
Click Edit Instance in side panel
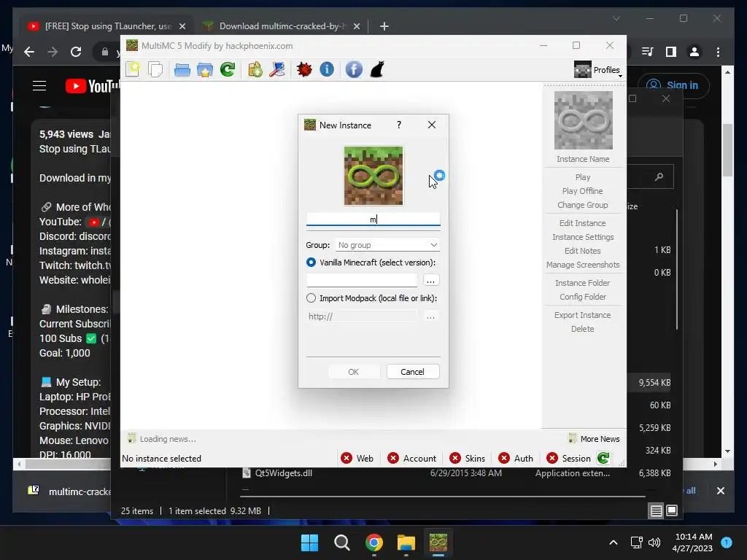click(583, 223)
